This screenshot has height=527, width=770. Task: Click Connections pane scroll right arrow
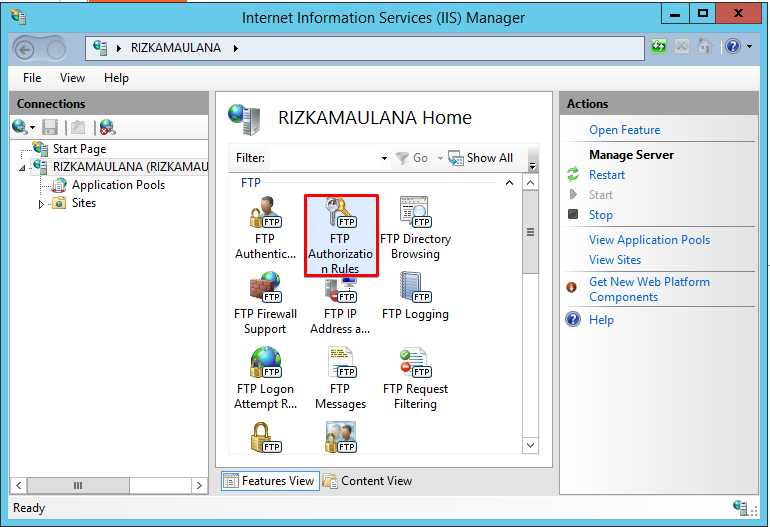(199, 486)
